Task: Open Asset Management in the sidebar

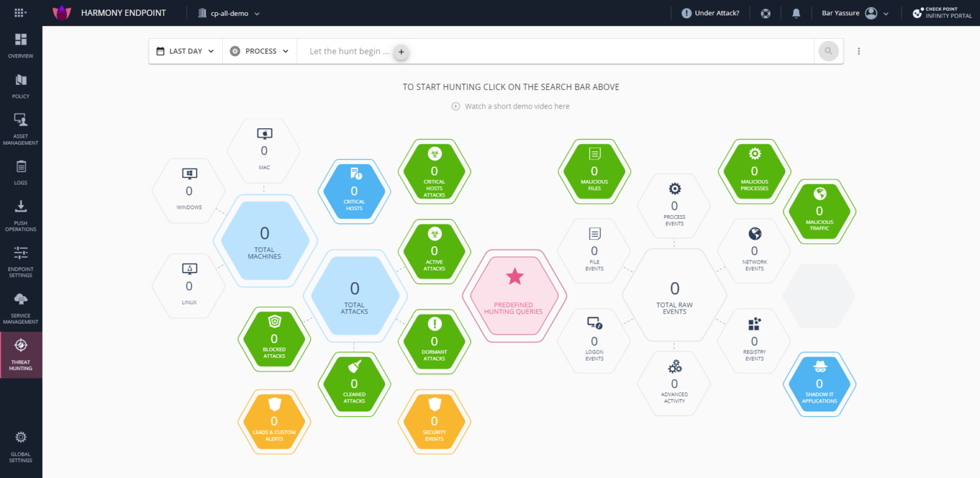Action: tap(21, 130)
